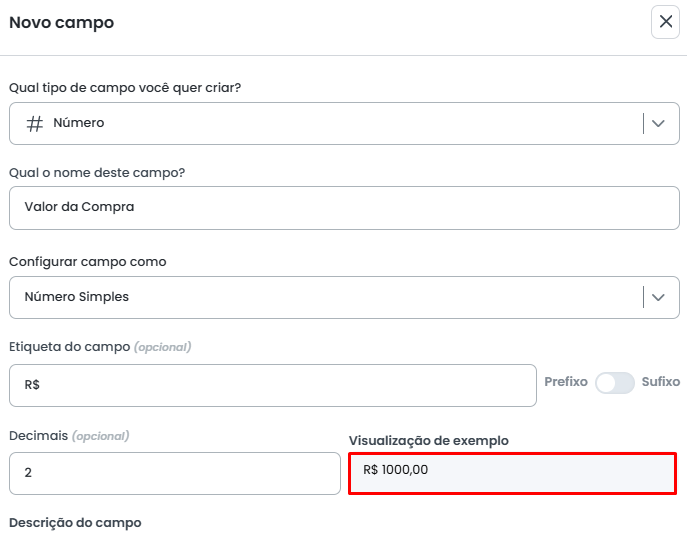Expand the field type dropdown arrow
The width and height of the screenshot is (687, 534).
click(658, 123)
